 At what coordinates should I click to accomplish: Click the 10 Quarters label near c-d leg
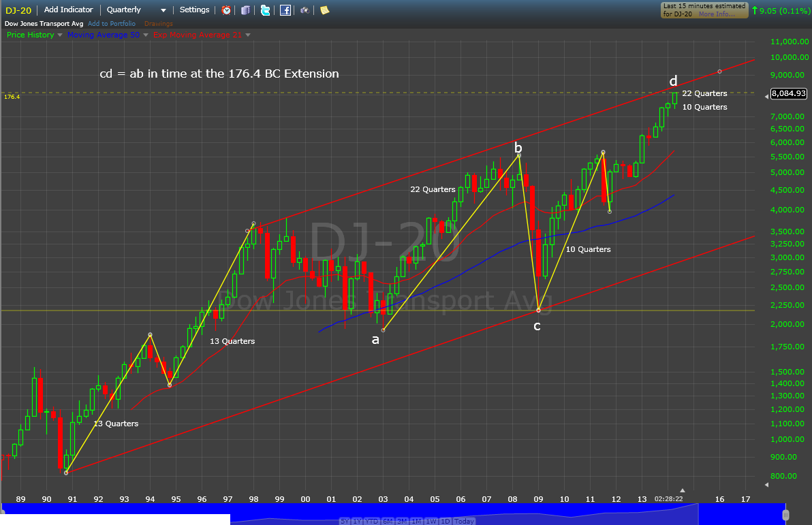pos(588,249)
